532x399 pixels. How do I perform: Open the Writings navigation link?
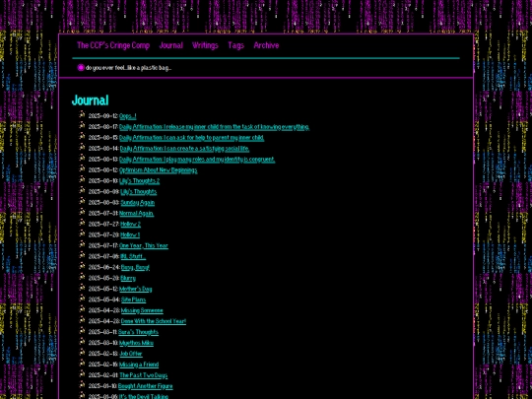click(205, 45)
